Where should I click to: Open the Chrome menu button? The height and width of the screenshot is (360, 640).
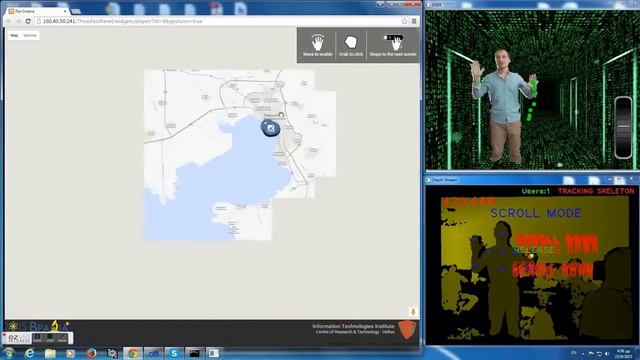tap(414, 21)
